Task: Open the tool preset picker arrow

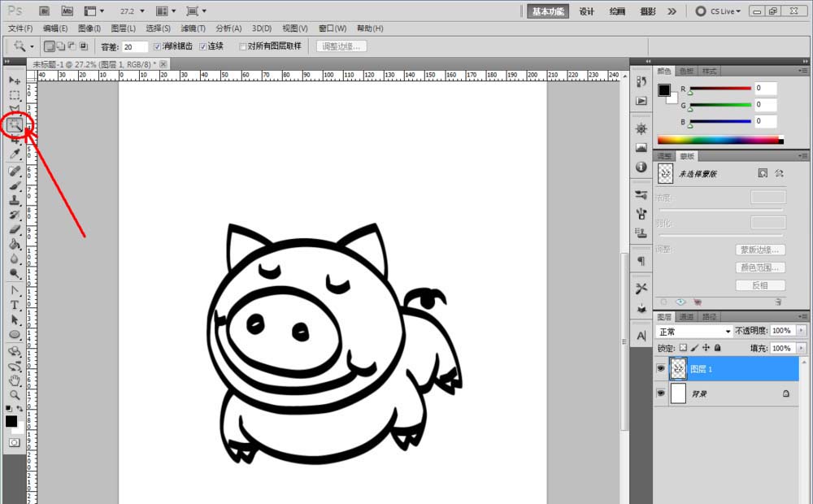Action: (32, 46)
